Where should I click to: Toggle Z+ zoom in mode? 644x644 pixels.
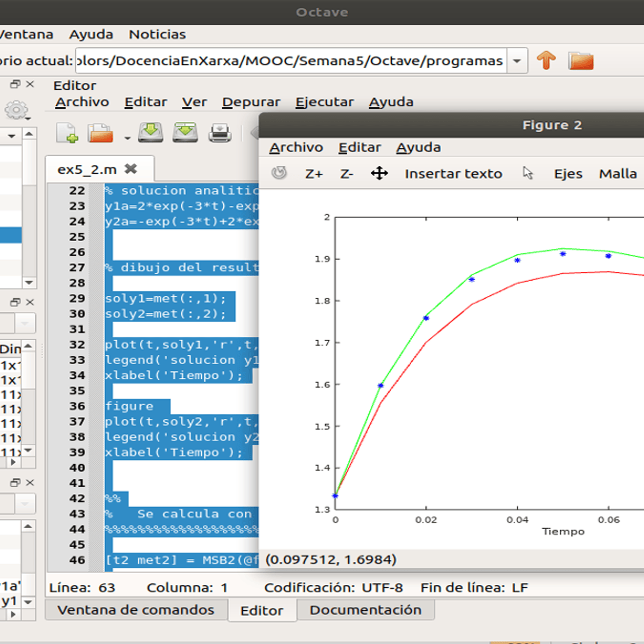(314, 174)
